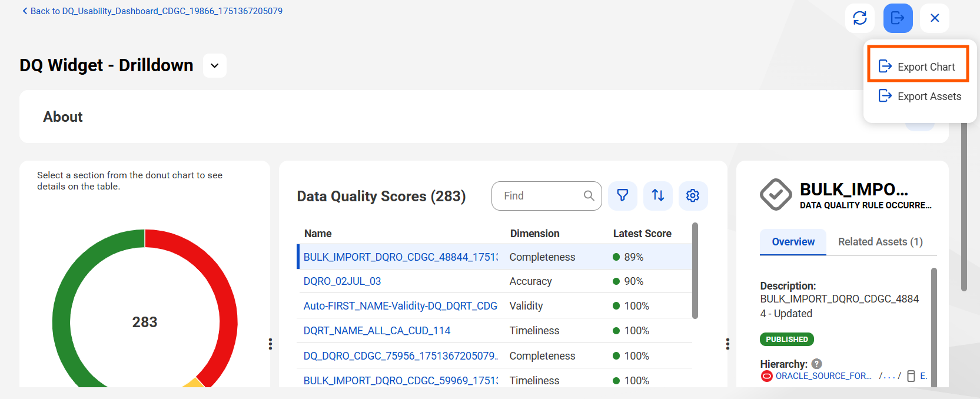This screenshot has height=399, width=980.
Task: Click the page main vertical scrollbar
Action: click(x=964, y=206)
